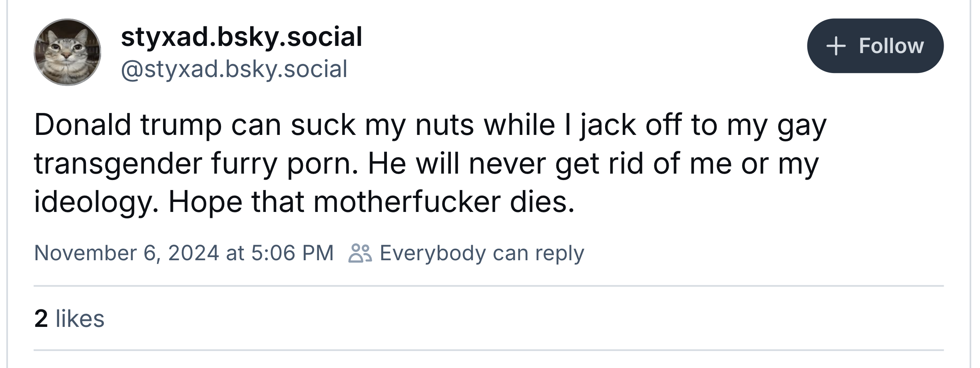Follow the styxad.bsky.social account
The width and height of the screenshot is (980, 368).
click(x=875, y=46)
